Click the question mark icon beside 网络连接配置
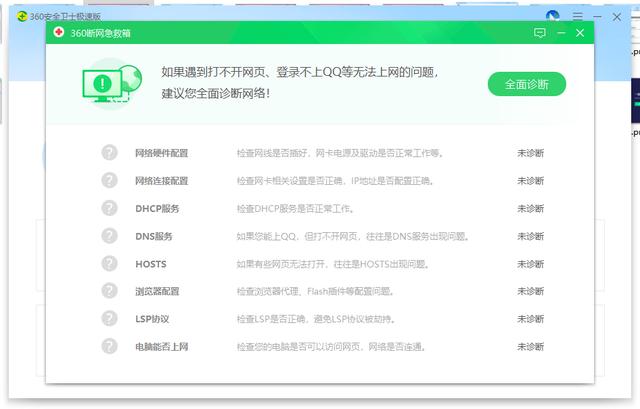This screenshot has width=640, height=409. pyautogui.click(x=109, y=181)
